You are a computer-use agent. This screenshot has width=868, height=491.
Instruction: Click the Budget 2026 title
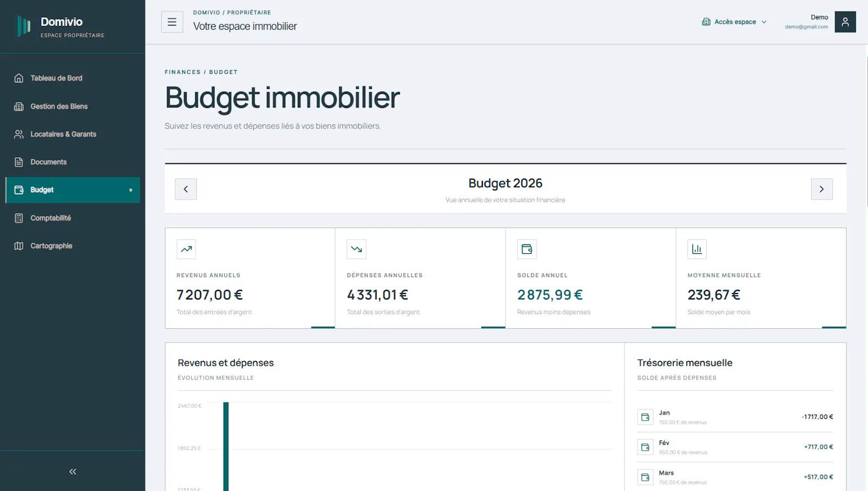(x=506, y=183)
